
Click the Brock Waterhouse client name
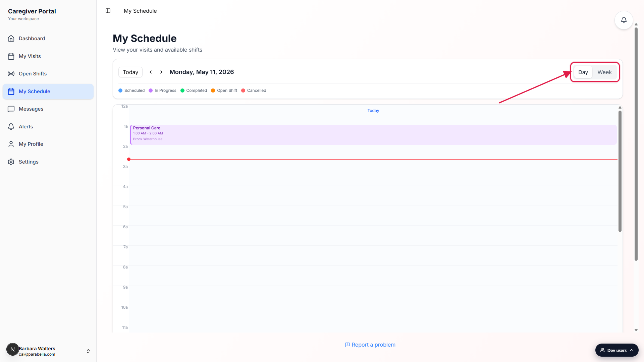[148, 139]
